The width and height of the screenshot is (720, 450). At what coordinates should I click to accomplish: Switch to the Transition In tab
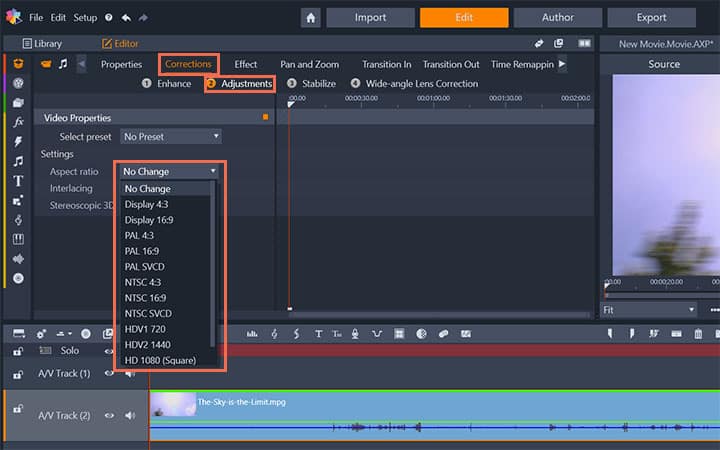coord(387,64)
